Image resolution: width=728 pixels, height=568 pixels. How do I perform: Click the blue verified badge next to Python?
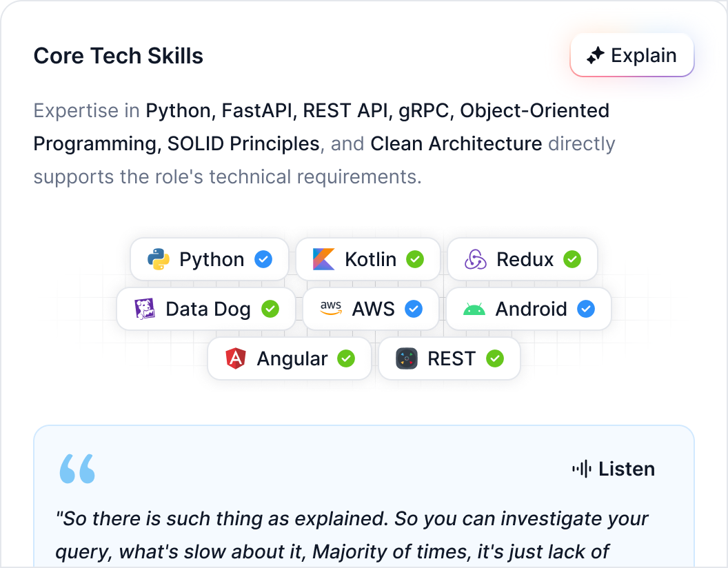click(263, 259)
